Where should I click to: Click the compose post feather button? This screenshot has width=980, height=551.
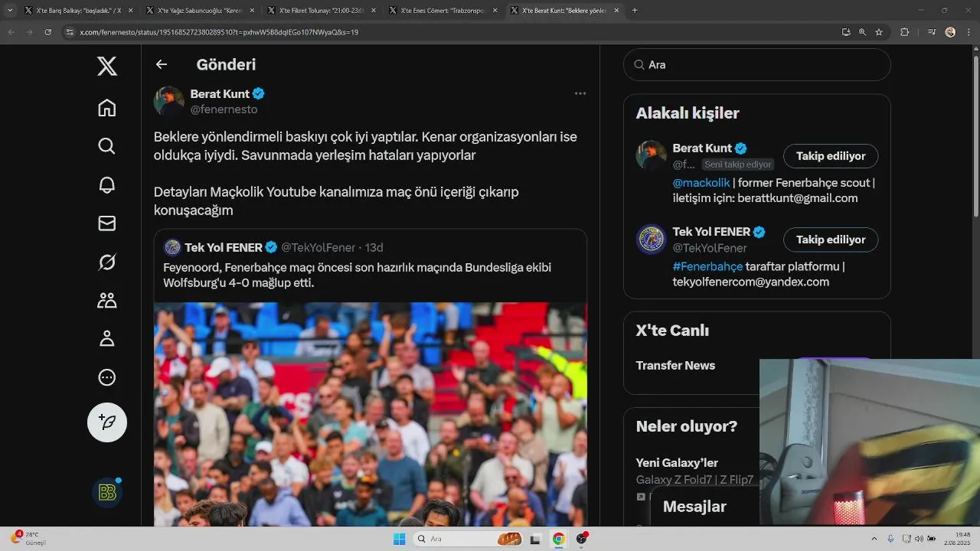[x=107, y=422]
